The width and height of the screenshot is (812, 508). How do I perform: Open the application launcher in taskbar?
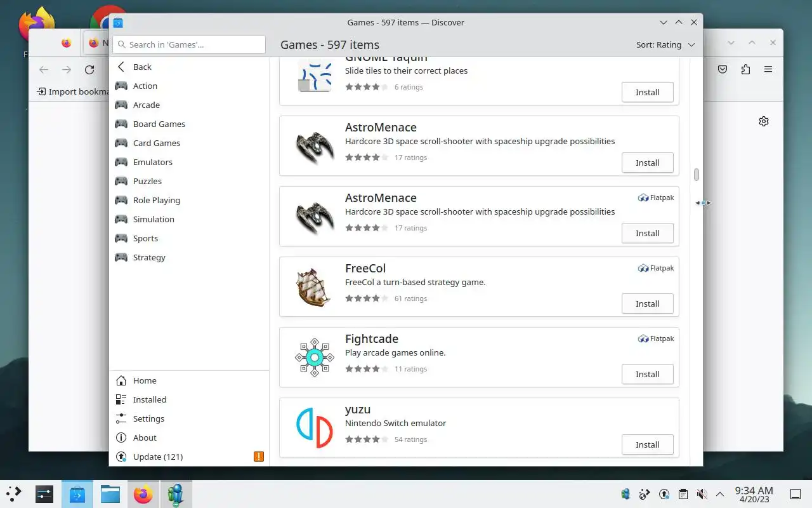(x=14, y=493)
